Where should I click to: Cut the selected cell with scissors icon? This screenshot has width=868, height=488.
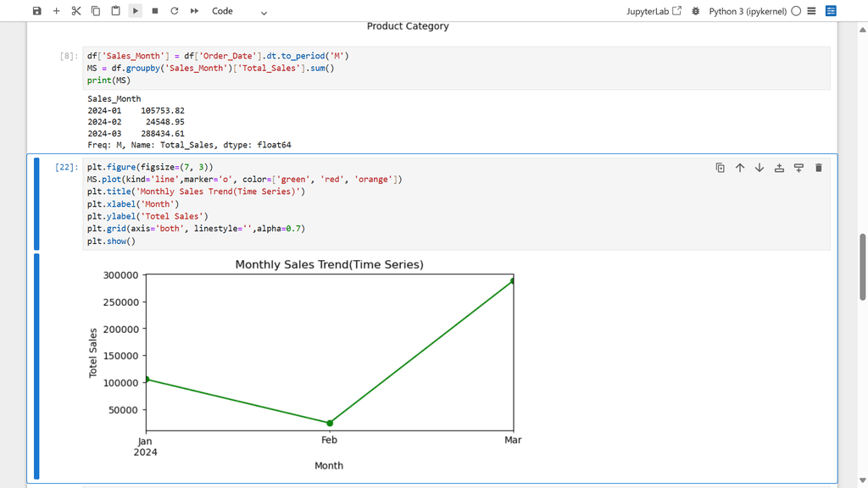point(76,11)
